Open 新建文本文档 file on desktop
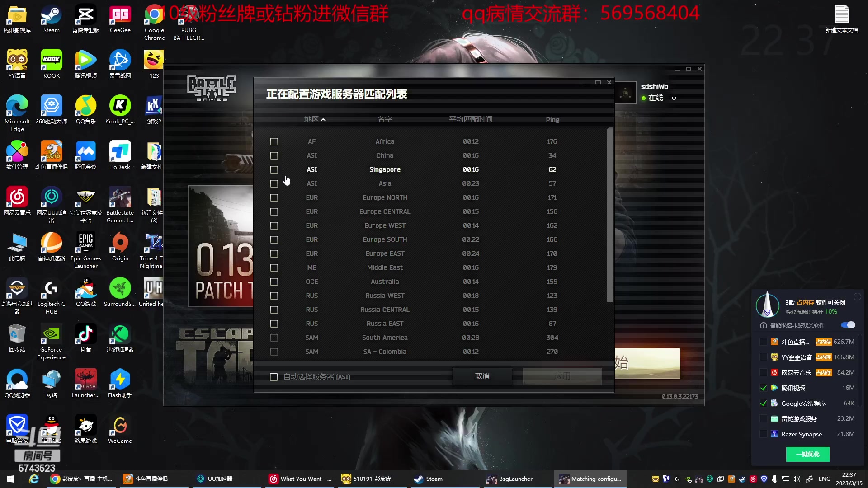The height and width of the screenshot is (488, 868). pos(841,19)
